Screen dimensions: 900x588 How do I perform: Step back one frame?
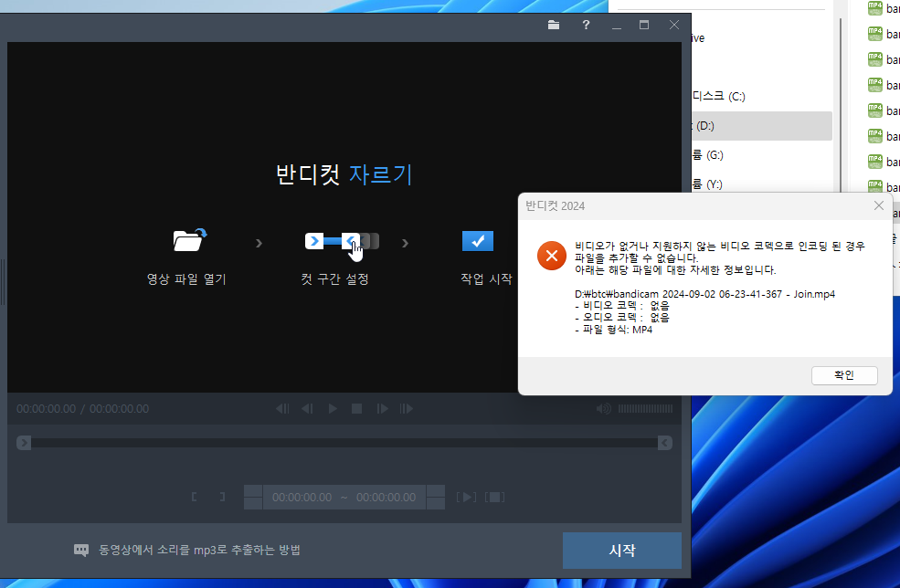click(307, 408)
